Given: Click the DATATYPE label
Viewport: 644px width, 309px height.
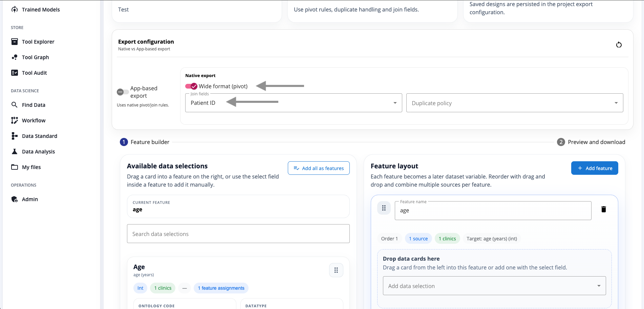Looking at the screenshot, I should (x=256, y=306).
